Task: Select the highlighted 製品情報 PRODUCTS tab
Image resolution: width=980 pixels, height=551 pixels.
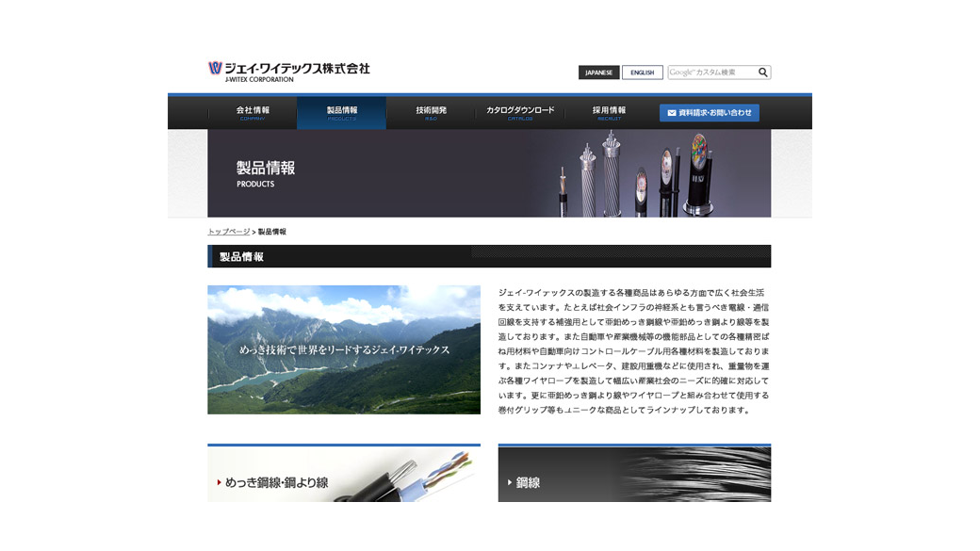Action: pyautogui.click(x=341, y=112)
